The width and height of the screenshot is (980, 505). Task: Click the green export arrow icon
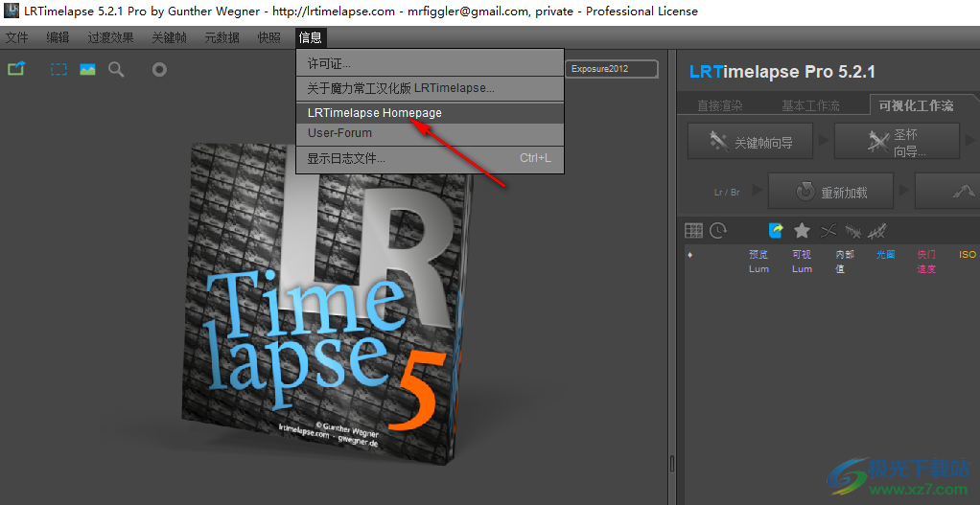click(16, 69)
